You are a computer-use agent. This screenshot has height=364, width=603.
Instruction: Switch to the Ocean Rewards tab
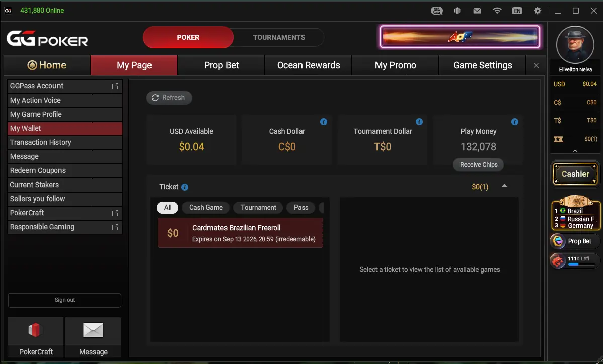[309, 65]
